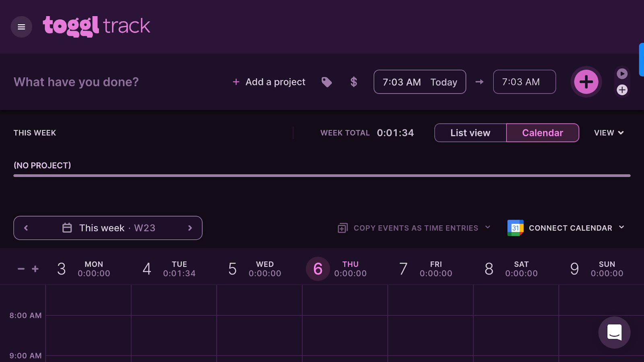Click the 'What have you done?' description field
The width and height of the screenshot is (644, 362).
(76, 82)
